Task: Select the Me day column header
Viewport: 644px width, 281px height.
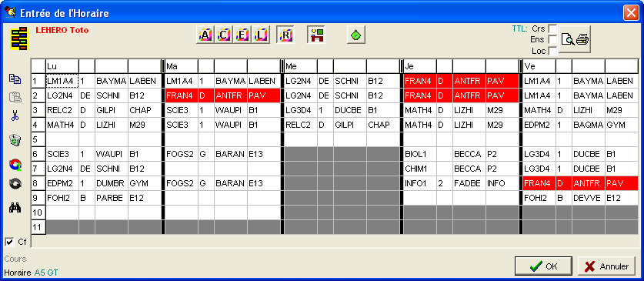Action: pos(301,66)
